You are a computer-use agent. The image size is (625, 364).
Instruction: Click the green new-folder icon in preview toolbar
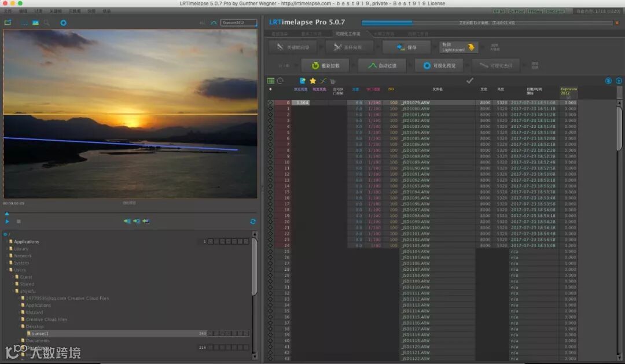click(x=8, y=23)
